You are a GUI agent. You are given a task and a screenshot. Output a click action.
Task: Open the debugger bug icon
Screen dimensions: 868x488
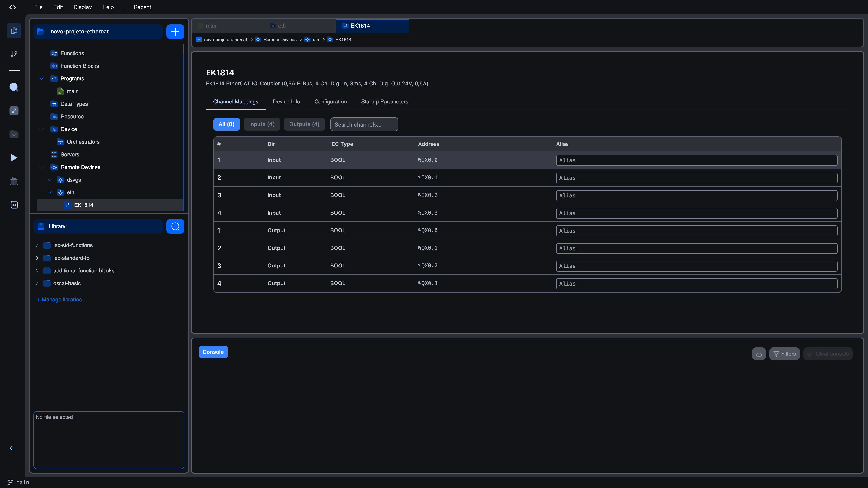pyautogui.click(x=14, y=181)
